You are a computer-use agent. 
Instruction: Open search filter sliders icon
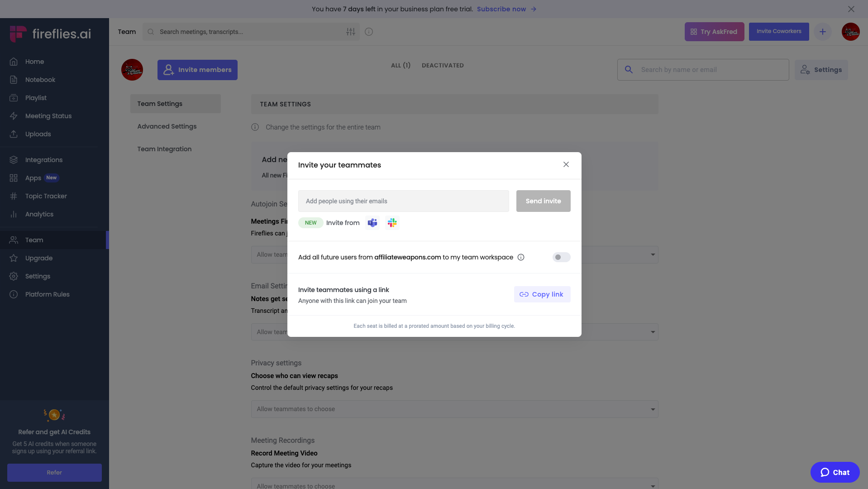tap(351, 32)
